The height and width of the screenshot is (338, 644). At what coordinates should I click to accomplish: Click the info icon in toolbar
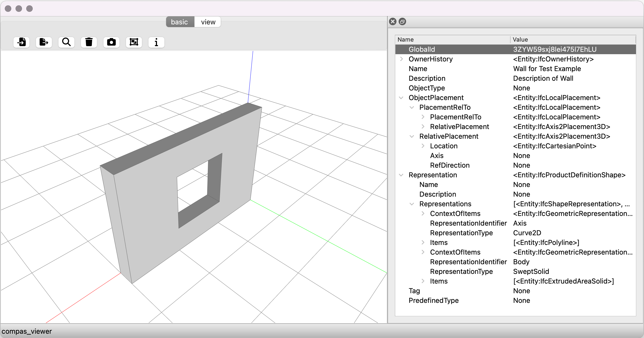point(156,42)
